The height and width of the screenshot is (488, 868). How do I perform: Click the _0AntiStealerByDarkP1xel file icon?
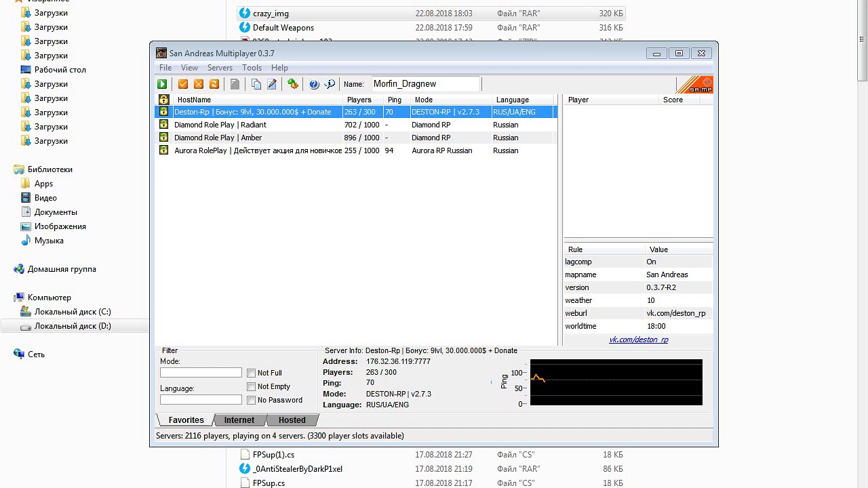point(245,469)
